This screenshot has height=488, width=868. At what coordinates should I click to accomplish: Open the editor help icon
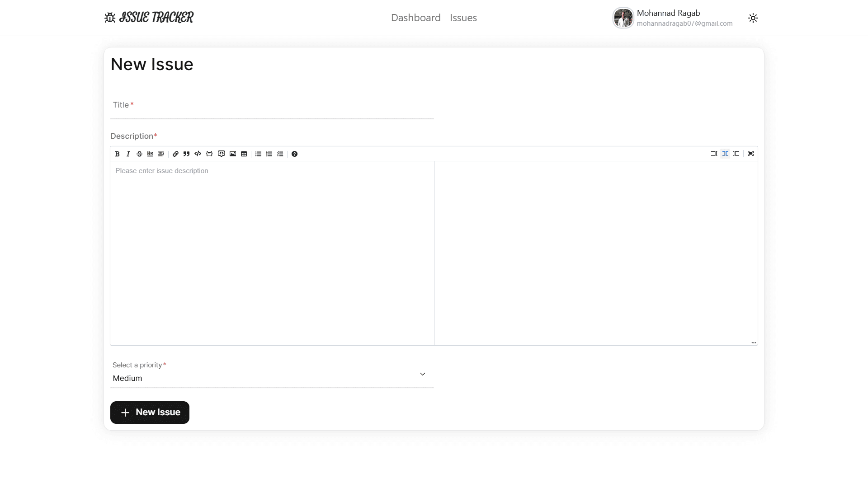click(295, 154)
